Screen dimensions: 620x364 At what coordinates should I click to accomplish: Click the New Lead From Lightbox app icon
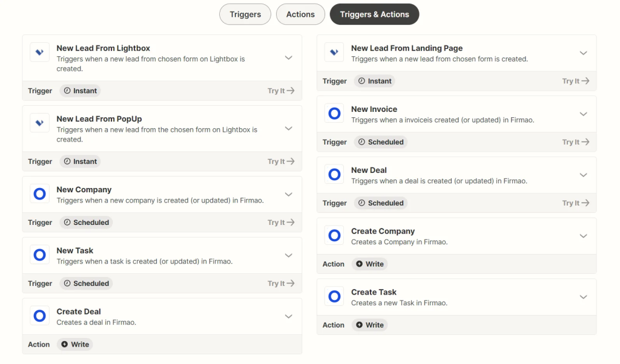pos(39,52)
